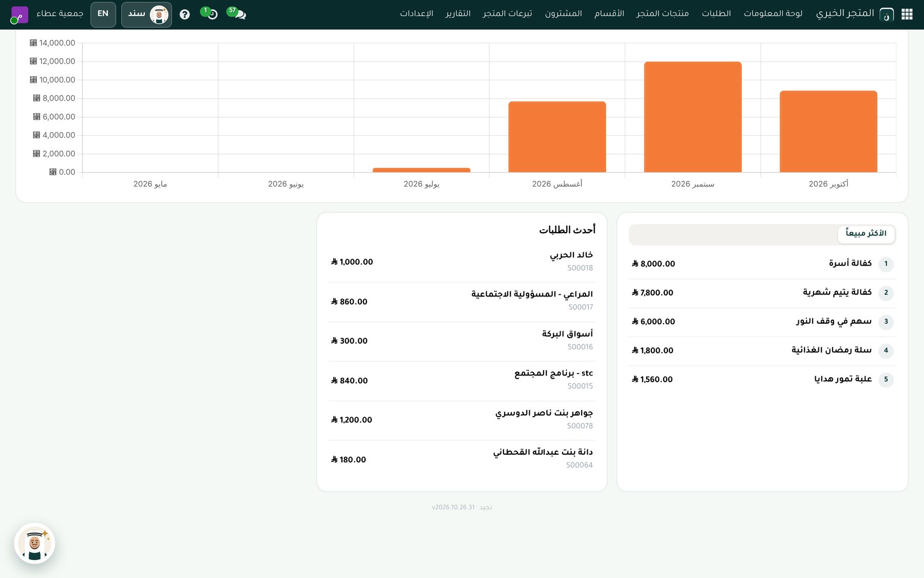Image resolution: width=924 pixels, height=578 pixels.
Task: Open order of stc - برنامج المجتمع
Action: tap(462, 381)
